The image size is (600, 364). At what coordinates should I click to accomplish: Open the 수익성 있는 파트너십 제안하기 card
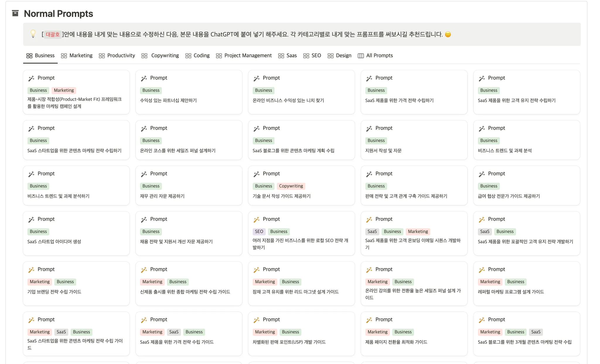coord(168,100)
